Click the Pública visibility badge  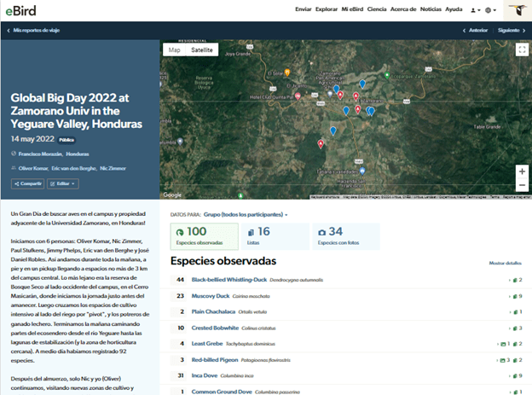(66, 140)
